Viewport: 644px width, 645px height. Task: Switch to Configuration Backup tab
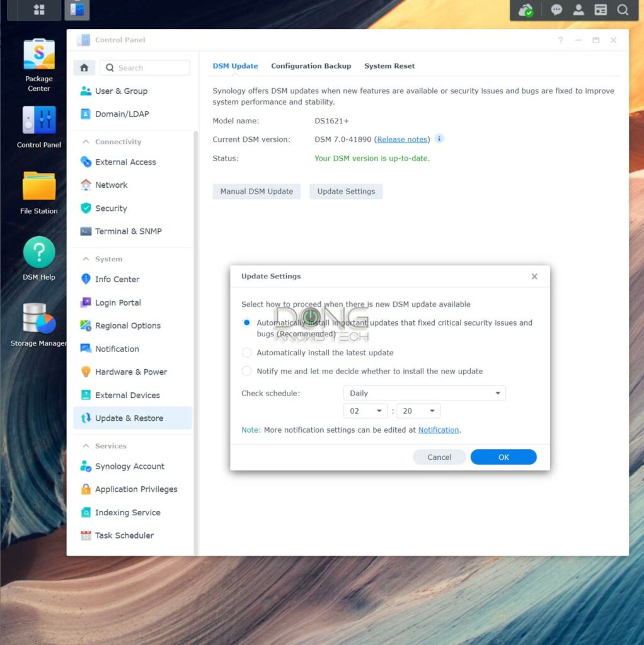311,66
